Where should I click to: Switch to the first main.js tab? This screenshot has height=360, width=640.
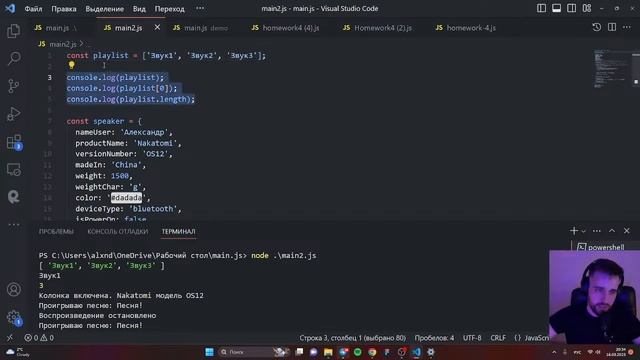(57, 28)
